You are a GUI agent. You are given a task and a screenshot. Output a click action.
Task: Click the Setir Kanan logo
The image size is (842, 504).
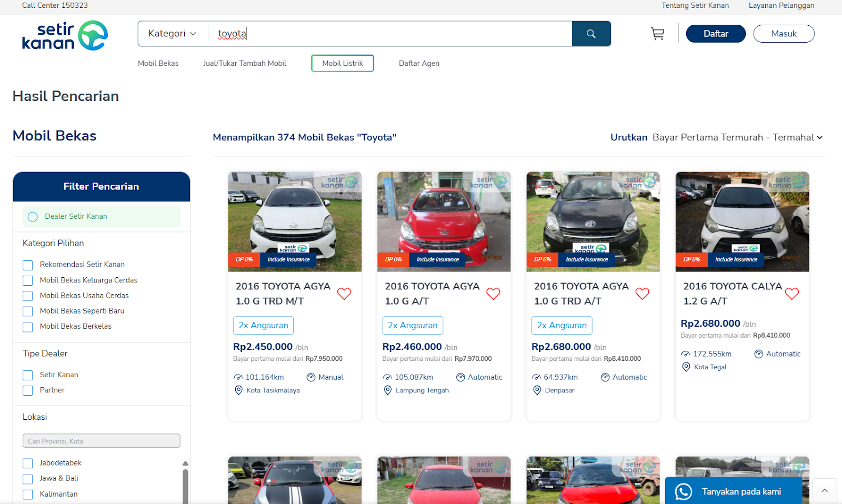(x=65, y=36)
